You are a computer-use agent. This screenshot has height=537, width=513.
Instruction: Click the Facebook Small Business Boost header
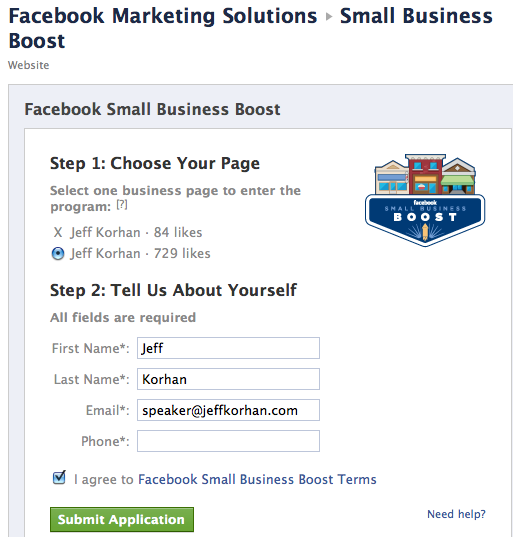(x=152, y=109)
